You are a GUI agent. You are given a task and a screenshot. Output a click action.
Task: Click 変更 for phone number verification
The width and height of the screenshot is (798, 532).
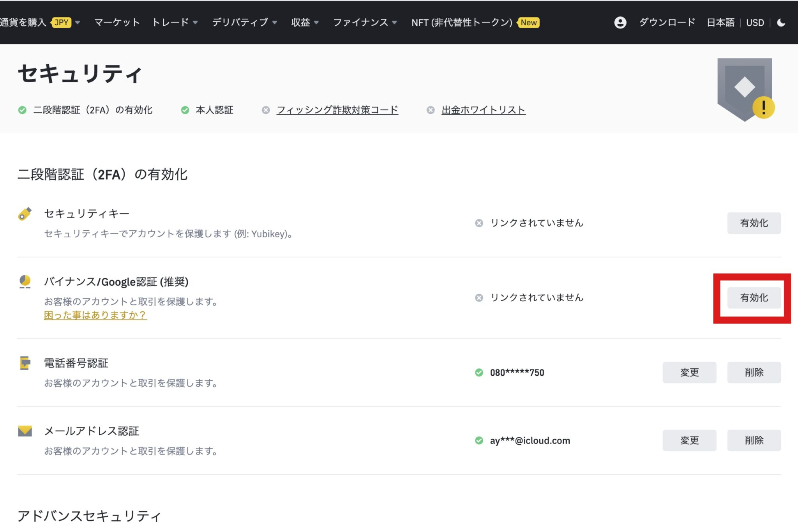coord(689,373)
